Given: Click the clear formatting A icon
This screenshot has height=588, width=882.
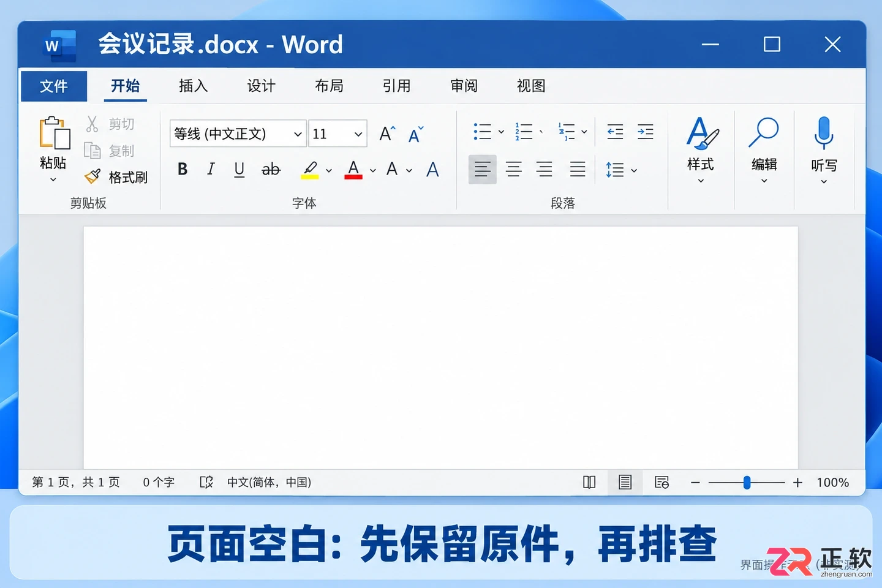Looking at the screenshot, I should pyautogui.click(x=432, y=170).
